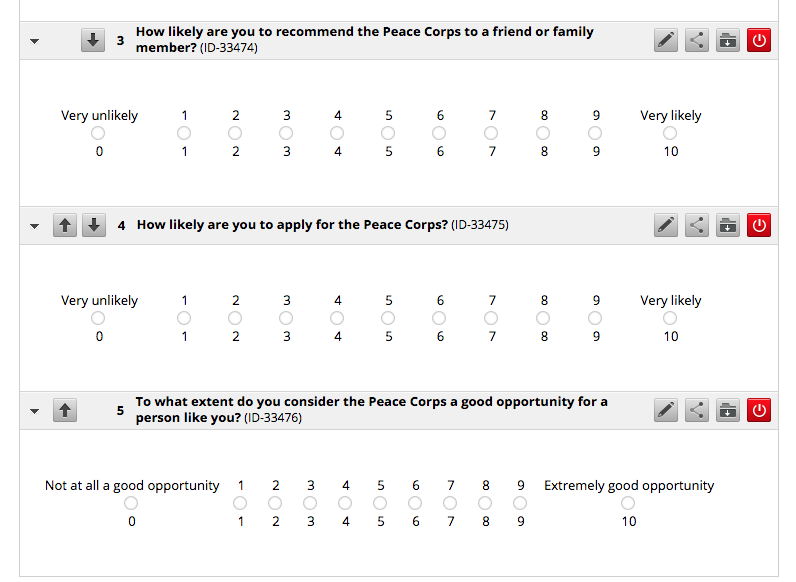Click the pencil edit icon for question 5
This screenshot has height=582, width=796.
pos(666,410)
